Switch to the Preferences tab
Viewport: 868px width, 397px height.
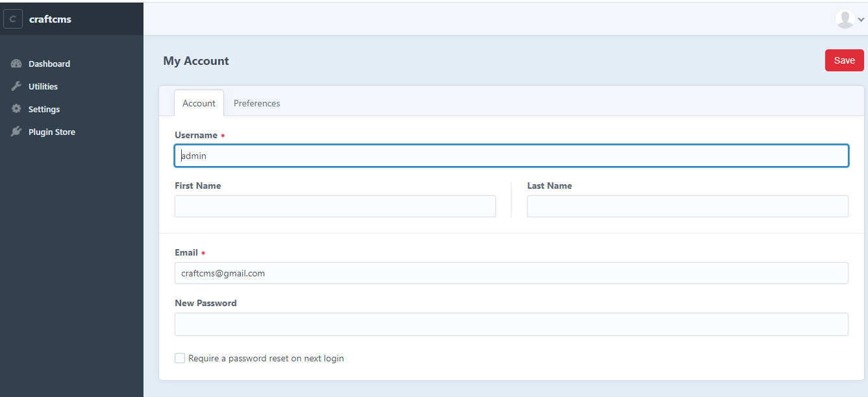(x=256, y=103)
